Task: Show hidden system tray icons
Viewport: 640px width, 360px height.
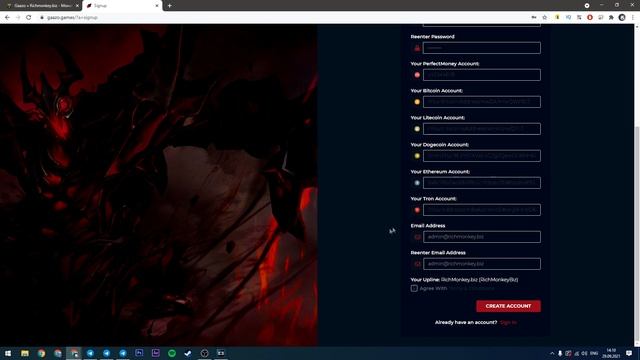Action: tap(552, 353)
